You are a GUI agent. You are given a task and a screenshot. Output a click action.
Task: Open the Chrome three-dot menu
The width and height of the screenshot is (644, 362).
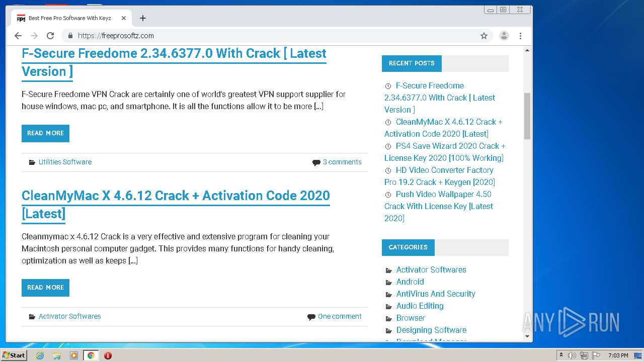coord(520,36)
